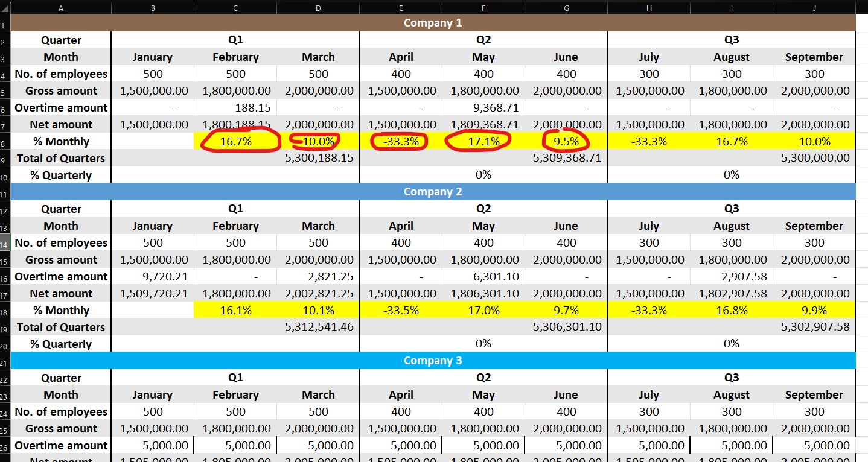Select Company 1 overtime cell 9,368.71

(483, 108)
